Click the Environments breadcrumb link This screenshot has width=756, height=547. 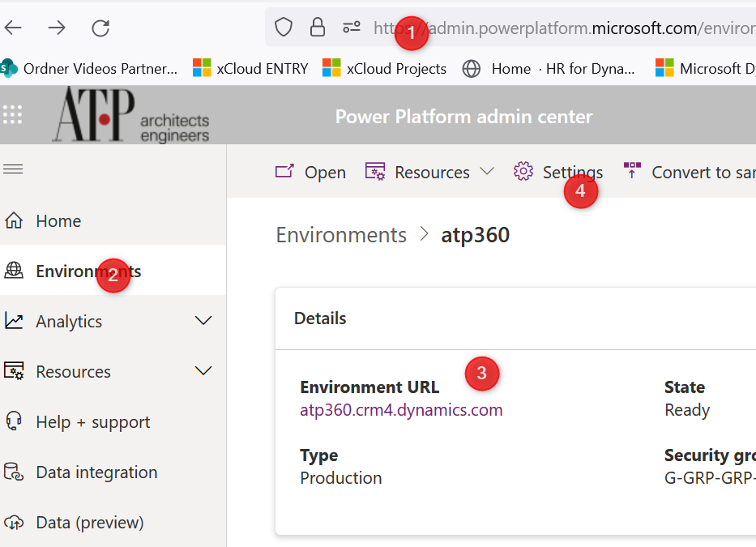pyautogui.click(x=341, y=235)
